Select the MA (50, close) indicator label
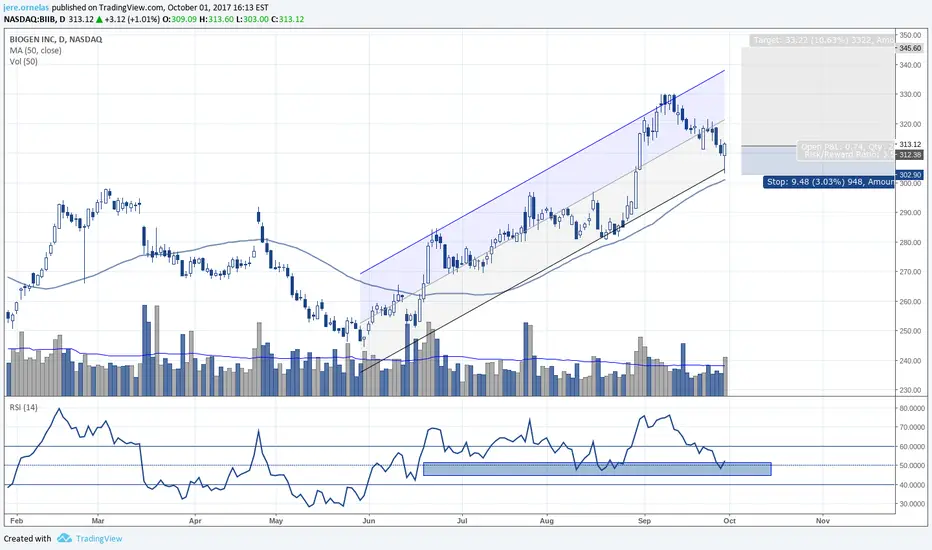 [x=35, y=51]
